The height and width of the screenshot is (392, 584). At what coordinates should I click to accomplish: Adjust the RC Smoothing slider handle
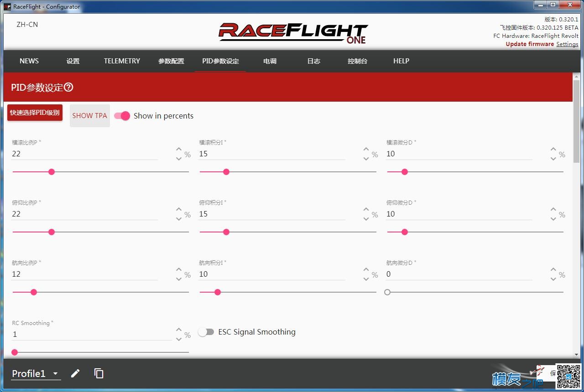15,352
